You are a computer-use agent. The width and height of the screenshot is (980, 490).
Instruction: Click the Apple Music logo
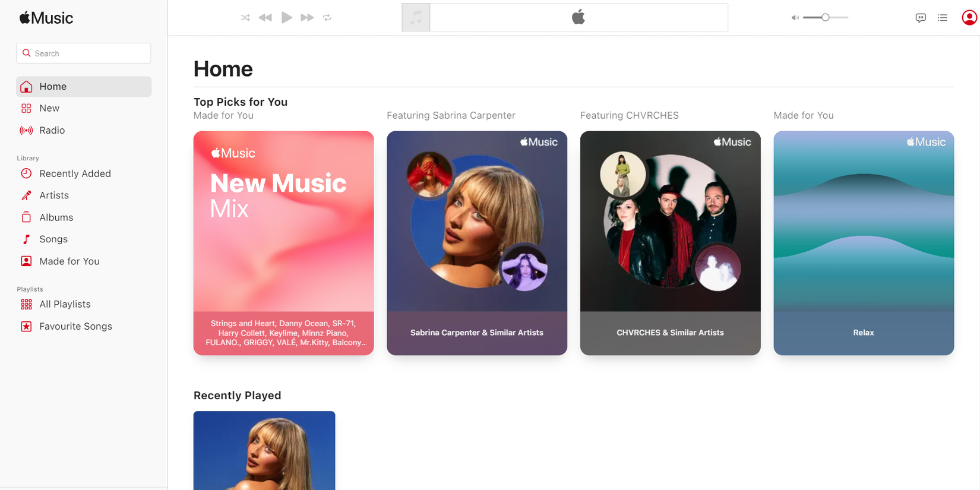point(46,18)
